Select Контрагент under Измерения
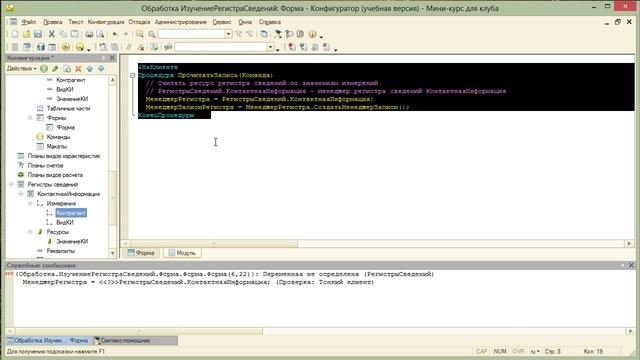 click(71, 213)
